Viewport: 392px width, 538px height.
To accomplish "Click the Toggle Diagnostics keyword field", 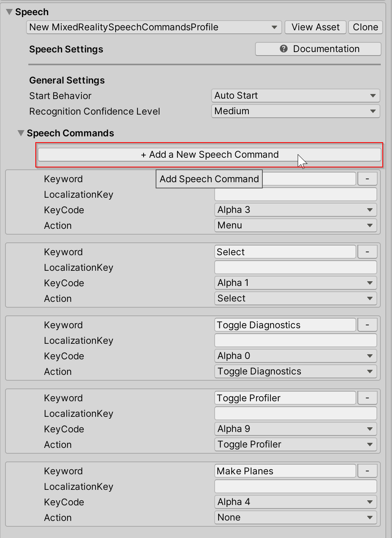I will 285,325.
